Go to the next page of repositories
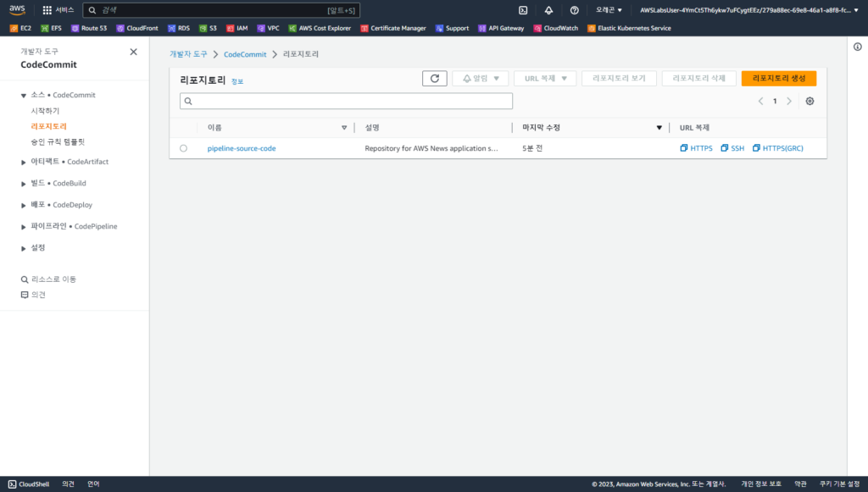Image resolution: width=868 pixels, height=492 pixels. tap(789, 101)
